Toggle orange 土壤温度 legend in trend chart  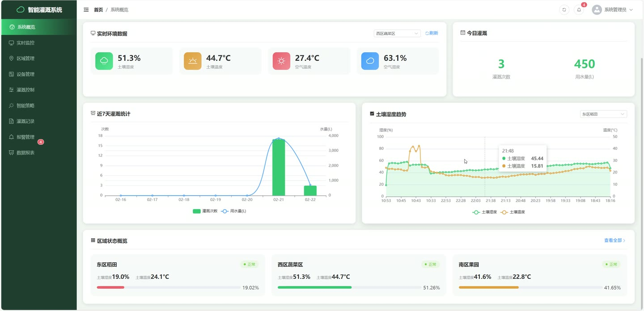pos(513,212)
